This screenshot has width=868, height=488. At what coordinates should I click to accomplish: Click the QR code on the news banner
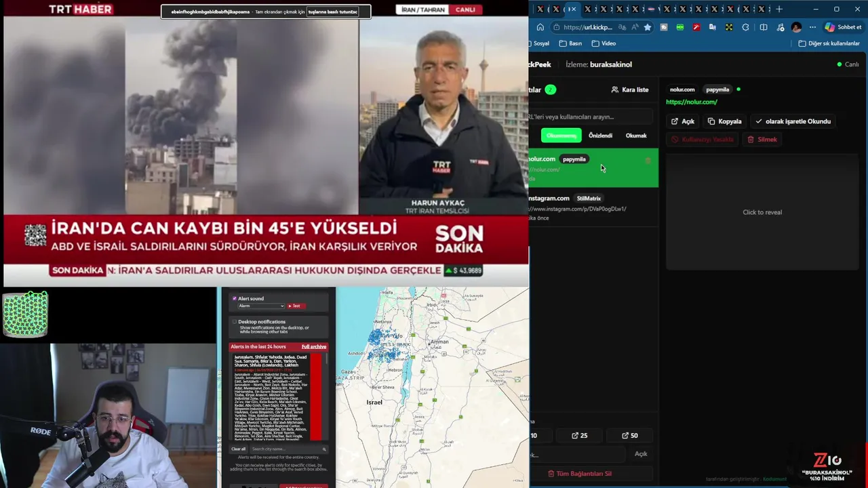pos(35,235)
